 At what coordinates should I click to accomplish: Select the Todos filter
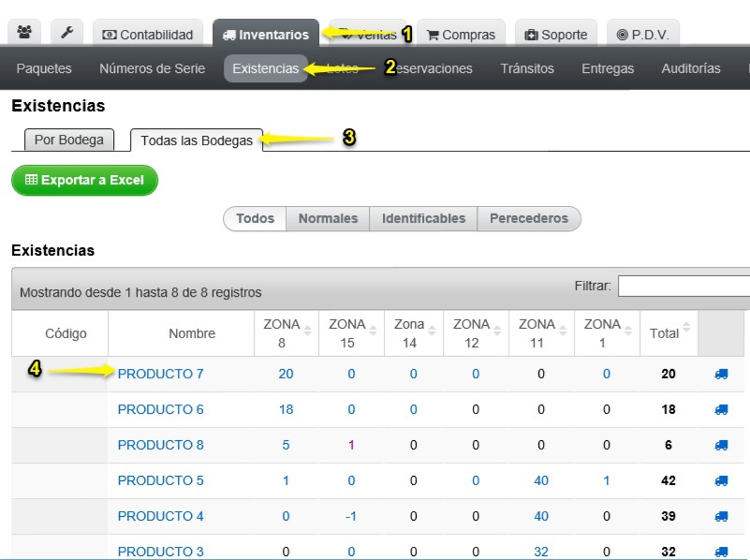point(255,218)
